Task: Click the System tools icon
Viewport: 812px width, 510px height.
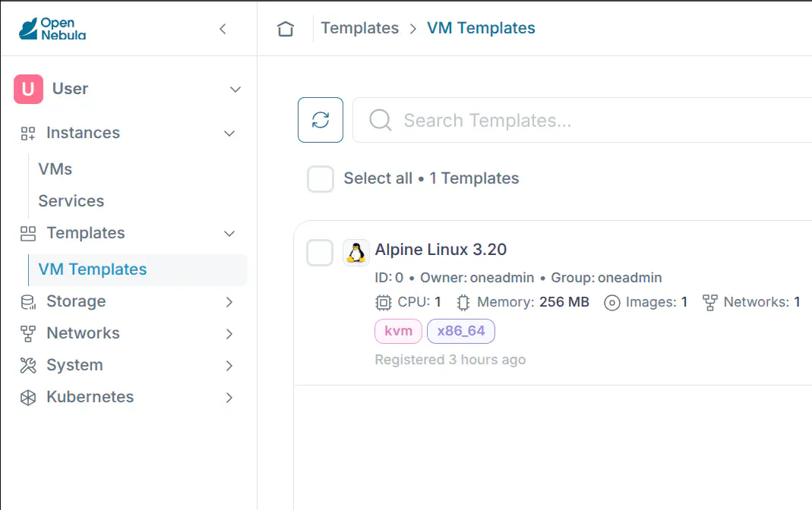Action: [28, 366]
